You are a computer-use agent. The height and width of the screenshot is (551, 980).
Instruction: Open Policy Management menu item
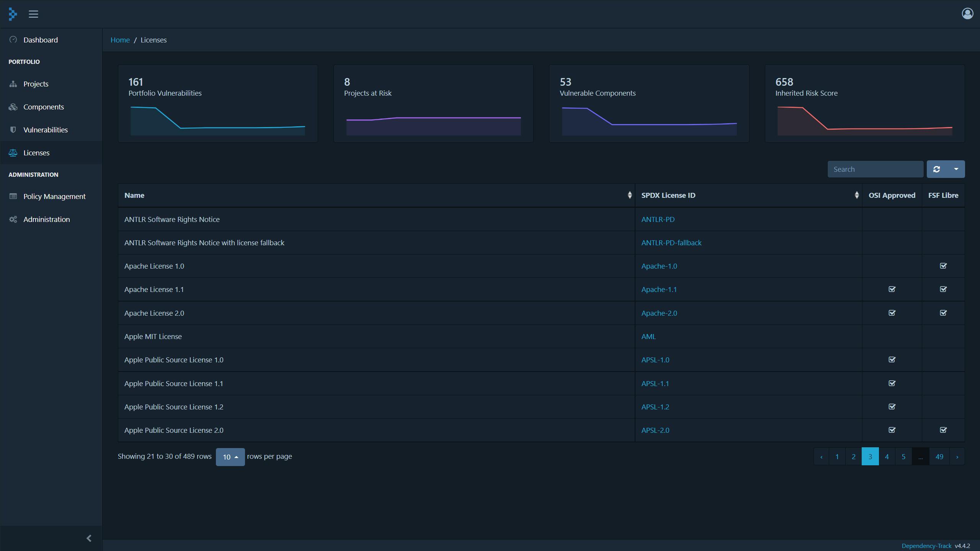[54, 196]
